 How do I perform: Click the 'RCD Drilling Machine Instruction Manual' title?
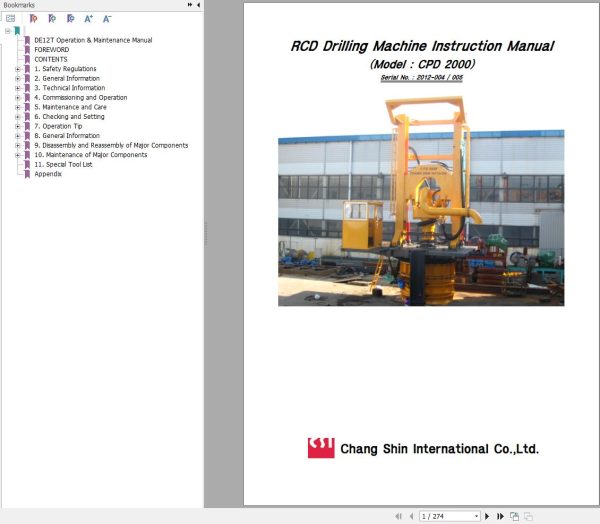pyautogui.click(x=422, y=46)
